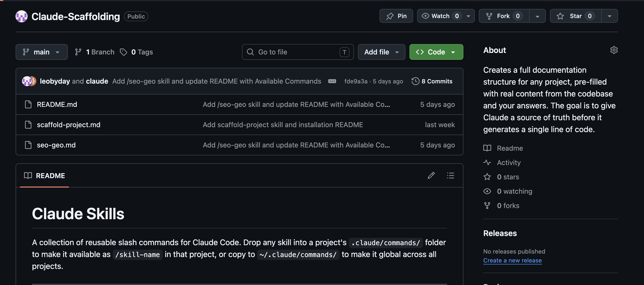Fork the repository with the Fork button

pos(504,16)
